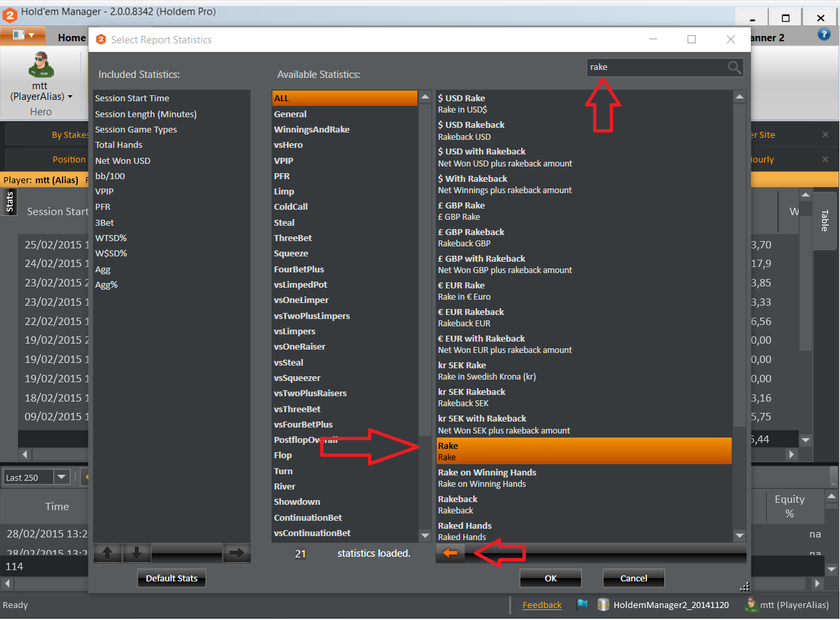
Task: Click the OK button
Action: (x=550, y=578)
